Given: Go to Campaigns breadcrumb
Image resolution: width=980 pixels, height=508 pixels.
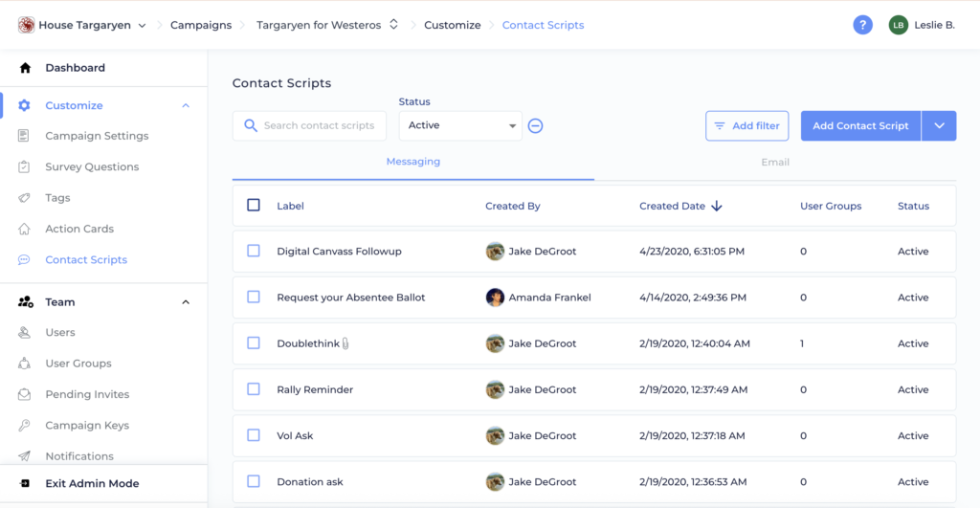Looking at the screenshot, I should [x=201, y=25].
